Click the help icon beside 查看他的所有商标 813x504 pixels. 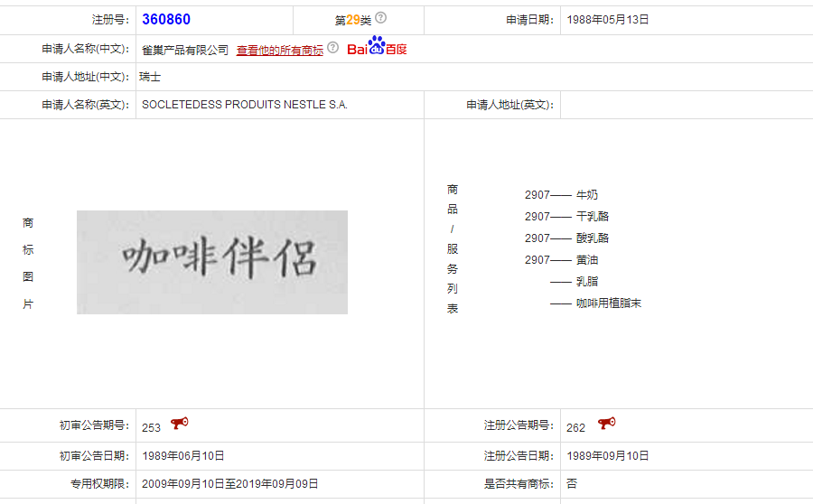pyautogui.click(x=332, y=48)
